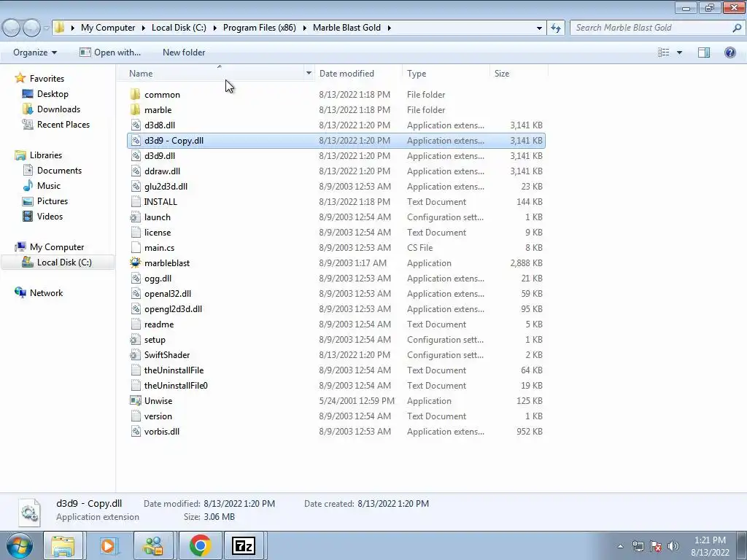Screen dimensions: 747x560
Task: Open the recent pages dropdown arrow
Action: pyautogui.click(x=46, y=28)
